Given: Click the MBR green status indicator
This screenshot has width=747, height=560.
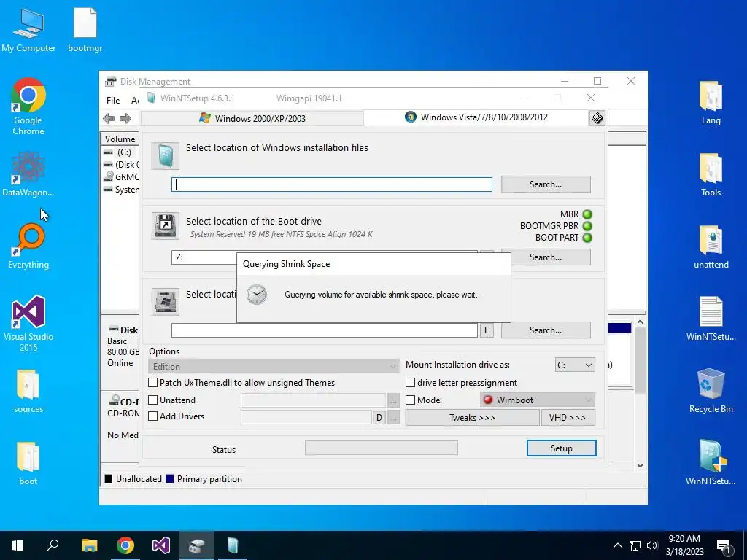Looking at the screenshot, I should (587, 214).
